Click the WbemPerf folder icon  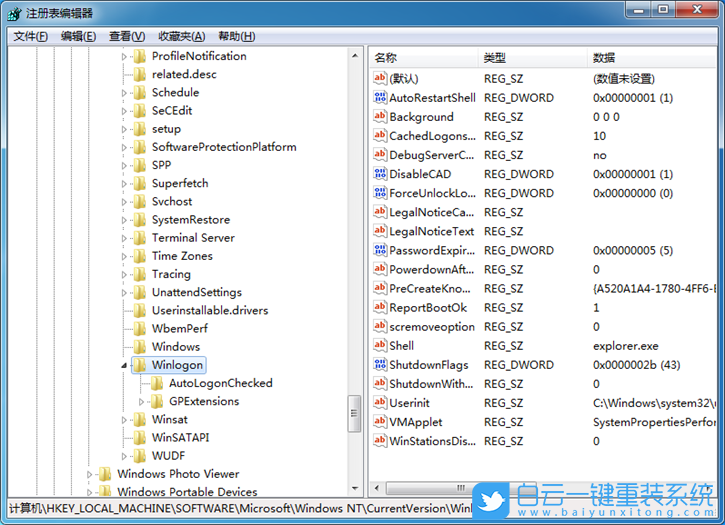tap(140, 328)
